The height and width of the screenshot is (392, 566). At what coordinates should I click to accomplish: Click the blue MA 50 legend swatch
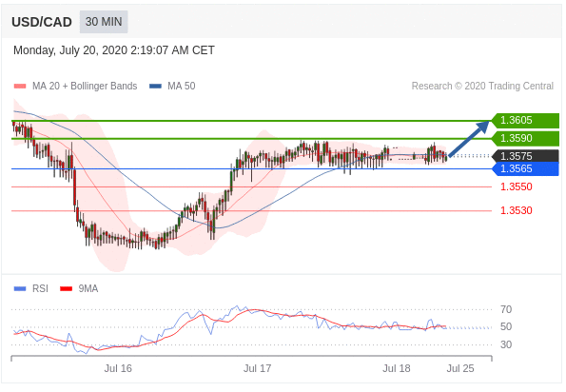(x=155, y=86)
